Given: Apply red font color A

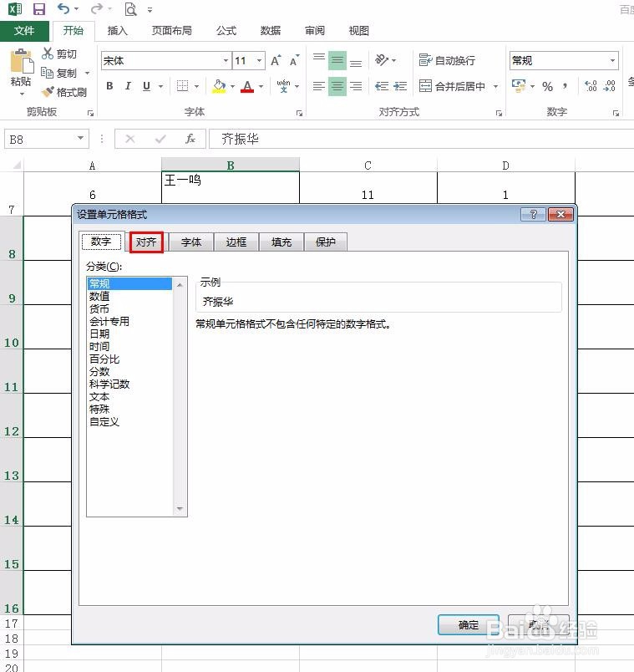Looking at the screenshot, I should coord(247,86).
